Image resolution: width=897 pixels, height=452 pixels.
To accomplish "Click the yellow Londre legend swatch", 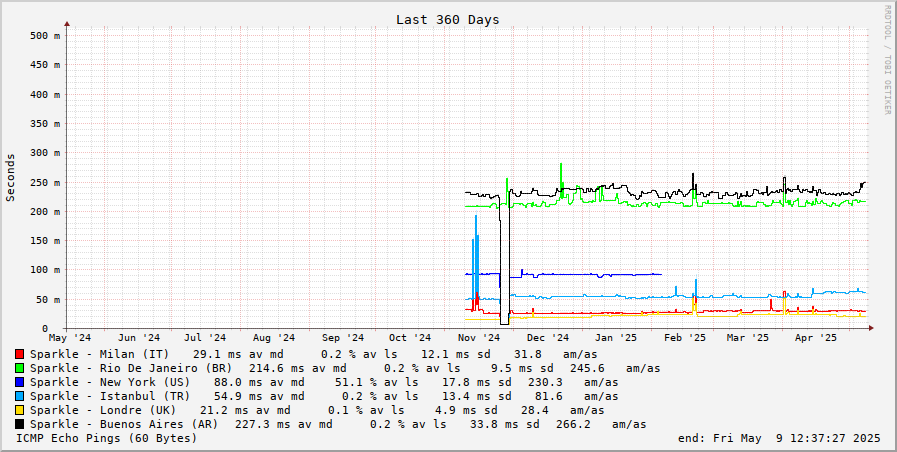I will point(19,410).
